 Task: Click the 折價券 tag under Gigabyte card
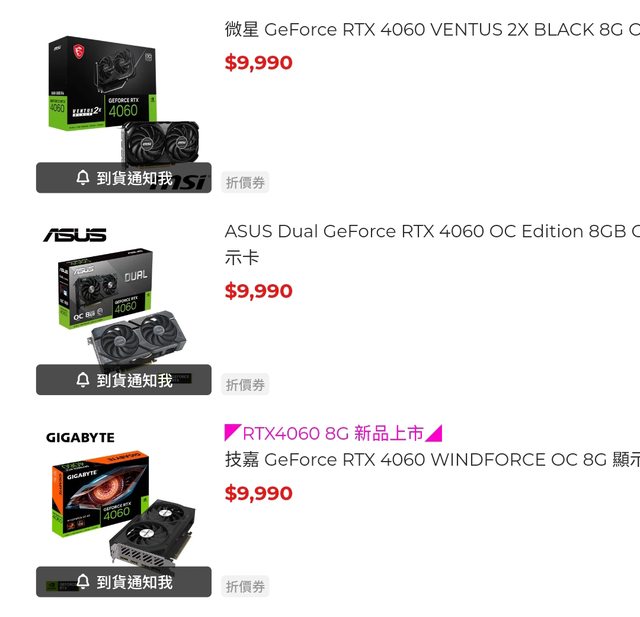click(x=245, y=586)
